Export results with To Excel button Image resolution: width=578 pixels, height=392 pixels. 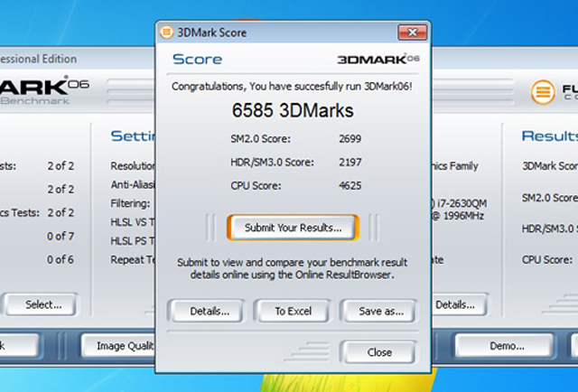[293, 312]
